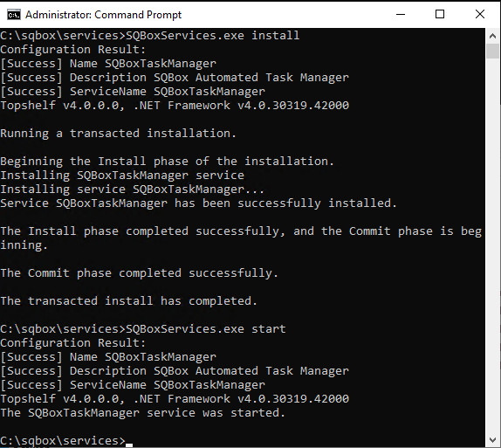
Task: Click 'The SQBoxTaskManager service was started.' line
Action: pyautogui.click(x=142, y=413)
